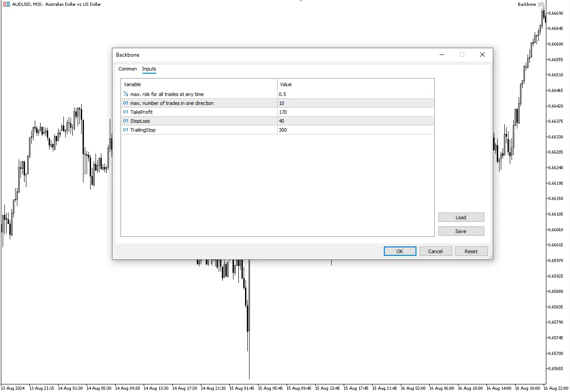Click the StopLoss variable name
This screenshot has height=392, width=570.
pos(140,121)
